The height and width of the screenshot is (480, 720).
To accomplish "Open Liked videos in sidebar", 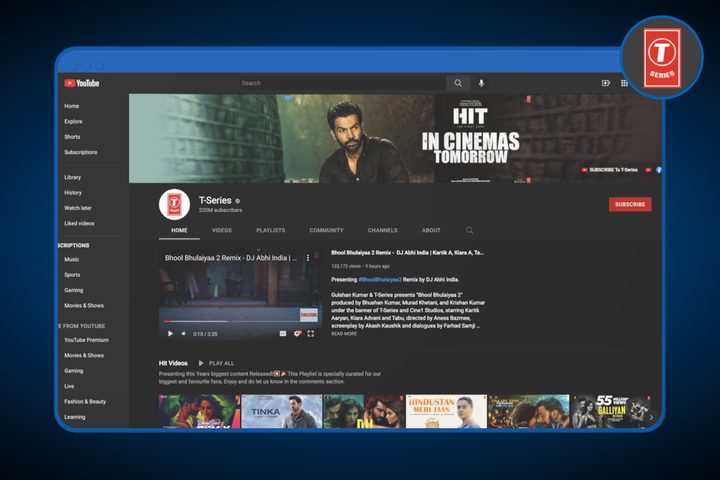I will [79, 223].
